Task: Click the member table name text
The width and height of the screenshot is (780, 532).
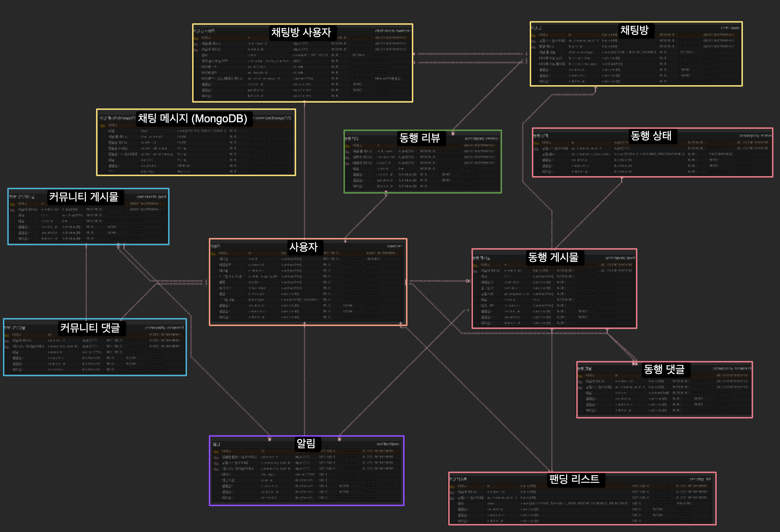Action: point(394,246)
